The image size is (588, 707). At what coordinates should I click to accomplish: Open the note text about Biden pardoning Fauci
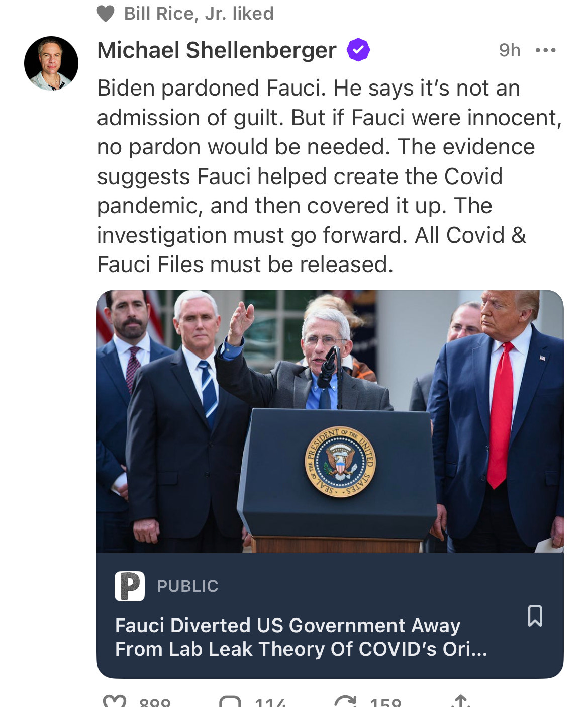click(x=329, y=176)
